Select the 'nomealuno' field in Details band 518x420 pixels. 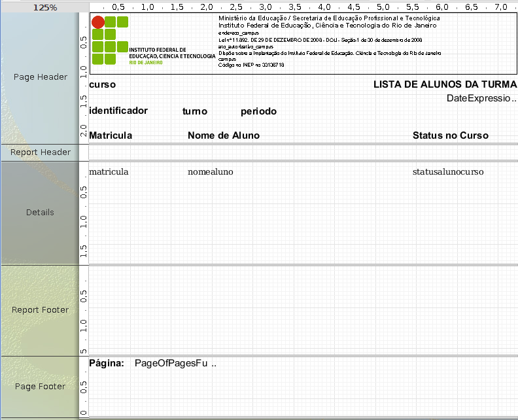211,172
